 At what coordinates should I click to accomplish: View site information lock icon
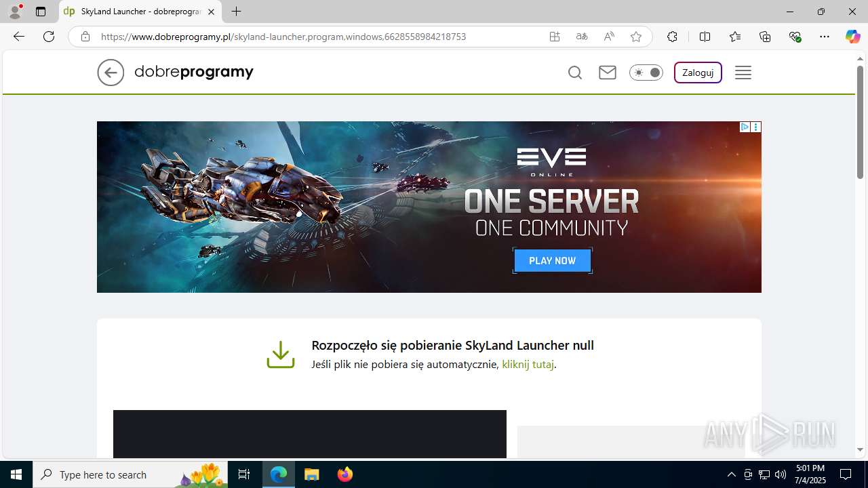pyautogui.click(x=85, y=37)
